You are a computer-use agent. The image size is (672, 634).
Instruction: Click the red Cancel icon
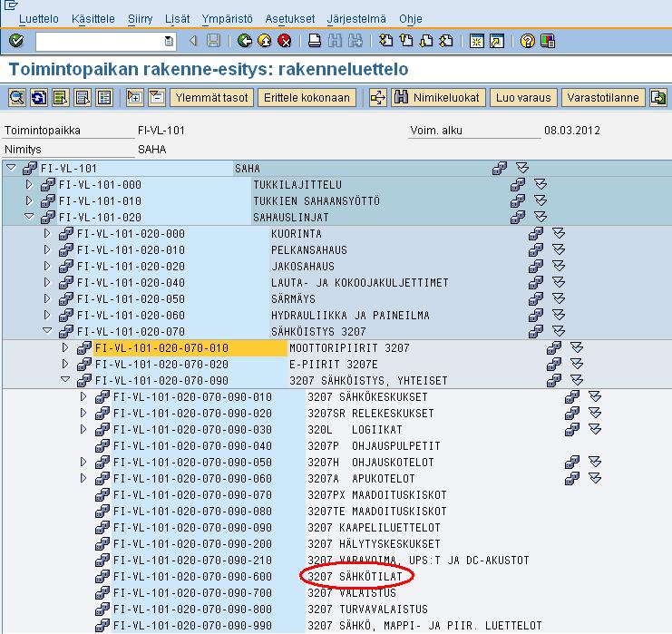tap(285, 41)
